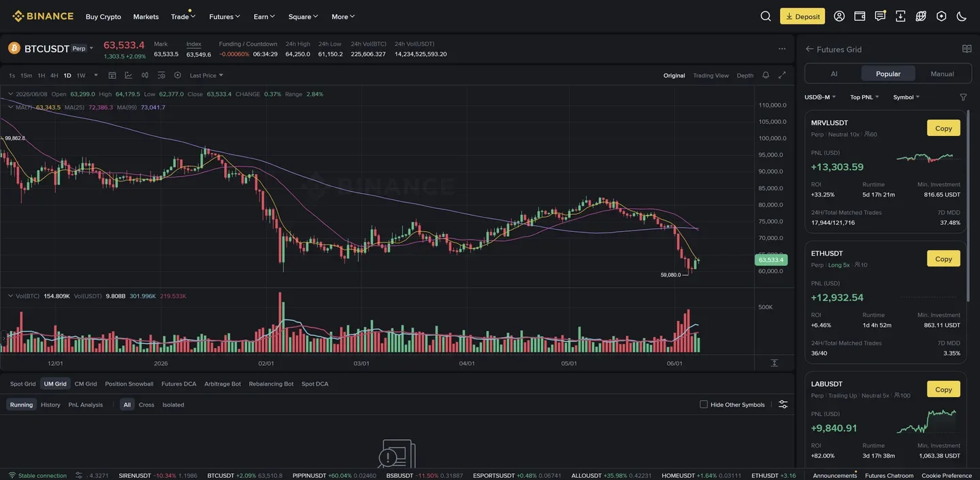This screenshot has height=480, width=980.
Task: Select the AI mode segment
Action: tap(834, 73)
